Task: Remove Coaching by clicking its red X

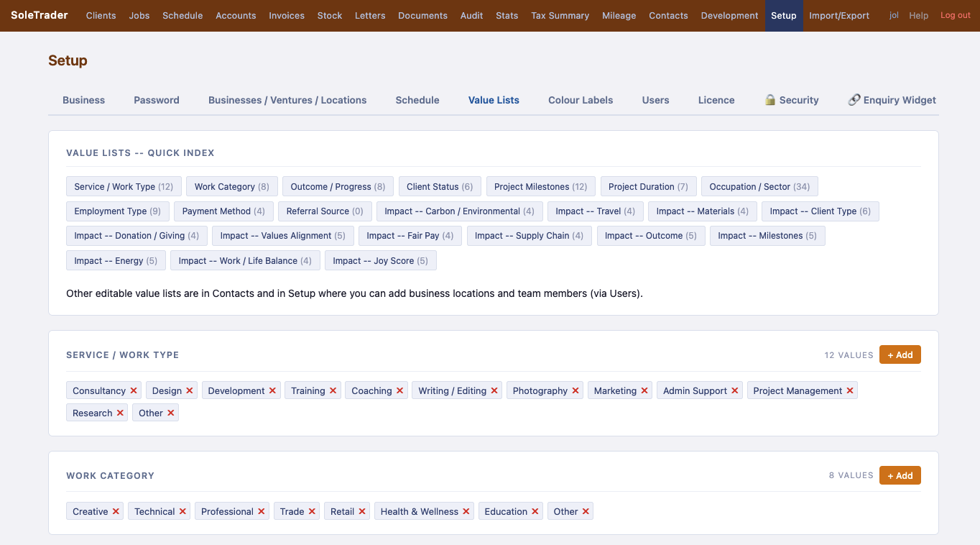Action: [x=399, y=391]
